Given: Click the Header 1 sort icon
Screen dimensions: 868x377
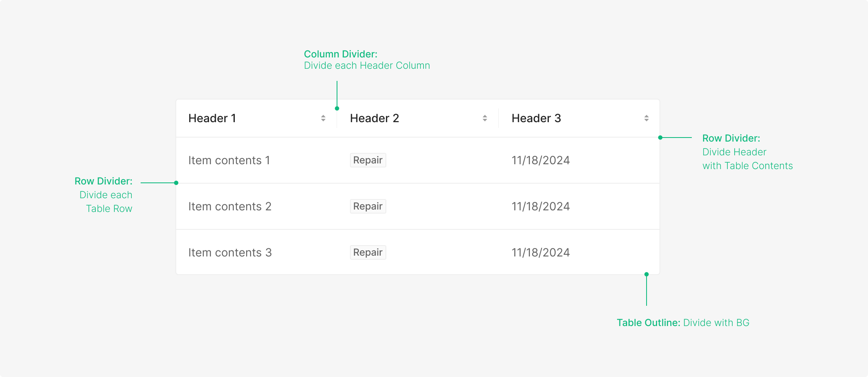Looking at the screenshot, I should pyautogui.click(x=323, y=118).
